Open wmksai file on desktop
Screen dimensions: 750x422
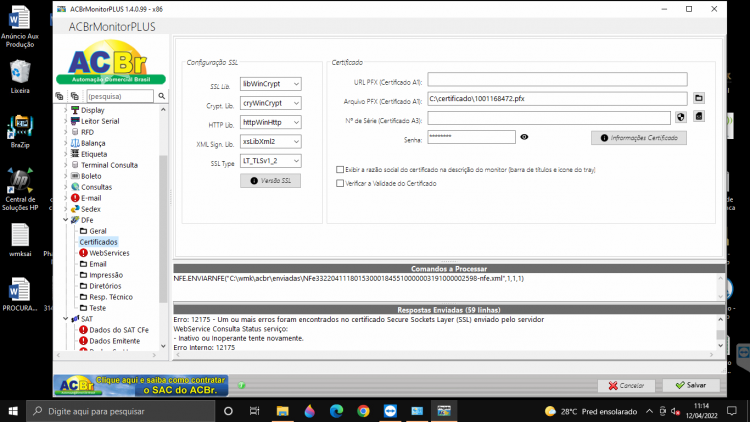20,241
